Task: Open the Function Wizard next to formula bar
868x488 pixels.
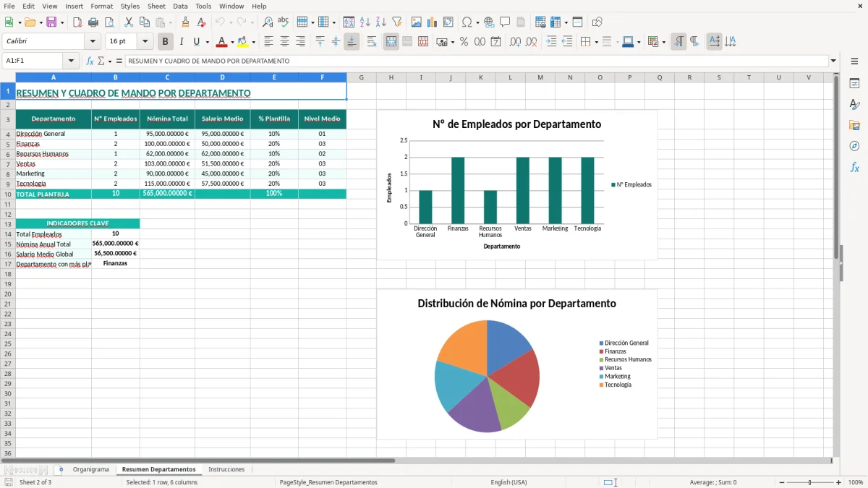Action: click(90, 61)
